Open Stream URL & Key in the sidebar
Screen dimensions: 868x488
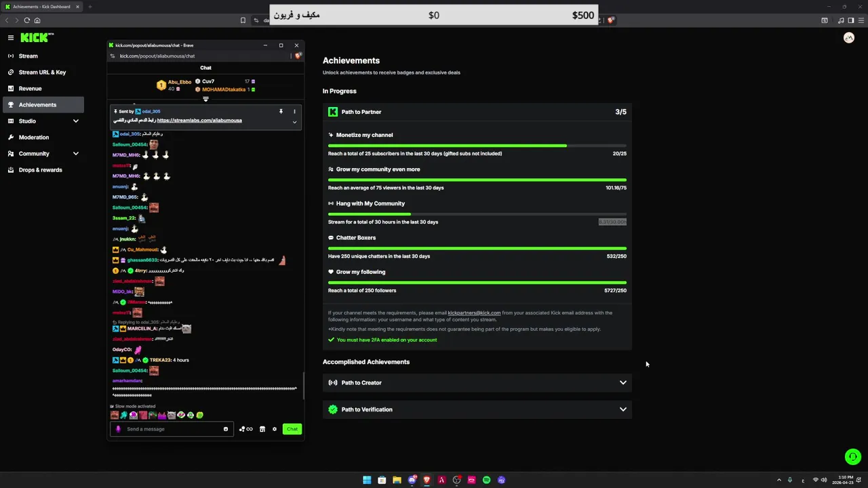[x=42, y=73]
